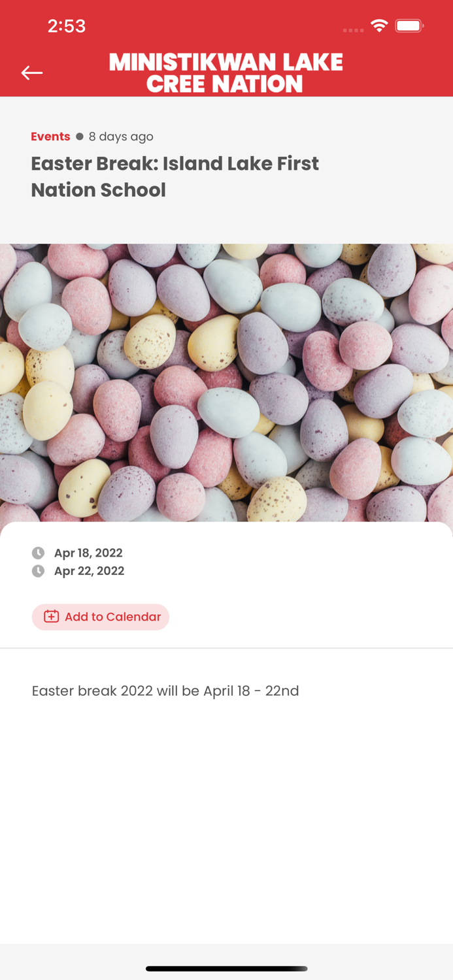Screen dimensions: 453x980
Task: Click the gray dot separator after Events
Action: pos(80,137)
